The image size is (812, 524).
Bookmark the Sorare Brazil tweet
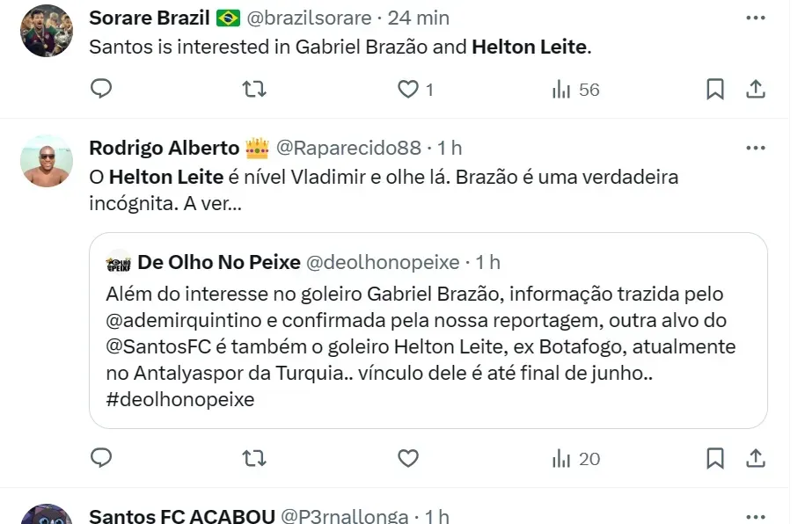(715, 89)
